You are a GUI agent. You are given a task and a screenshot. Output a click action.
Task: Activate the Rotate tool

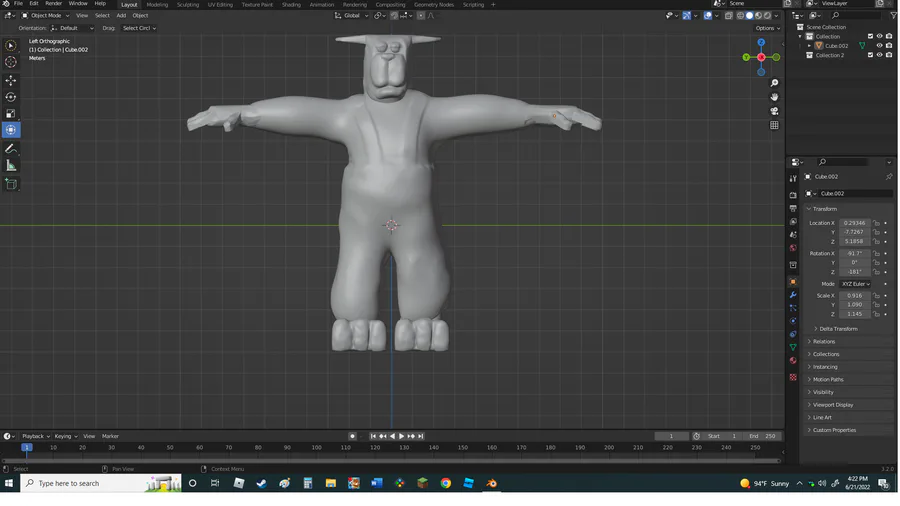click(x=11, y=97)
